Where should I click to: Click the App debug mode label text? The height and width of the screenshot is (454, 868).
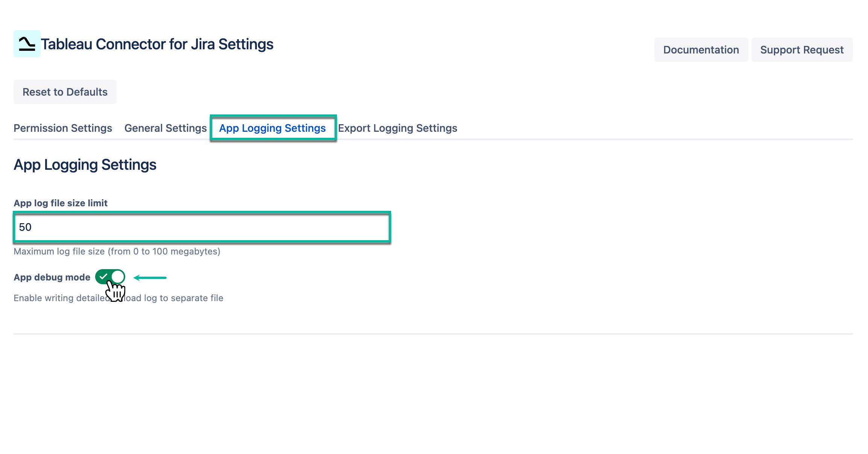(x=52, y=277)
